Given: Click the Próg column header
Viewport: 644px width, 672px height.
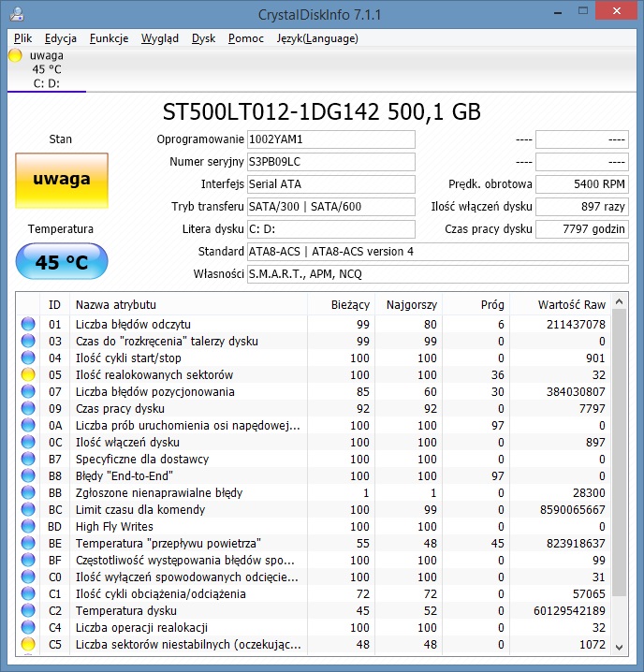Looking at the screenshot, I should [476, 305].
